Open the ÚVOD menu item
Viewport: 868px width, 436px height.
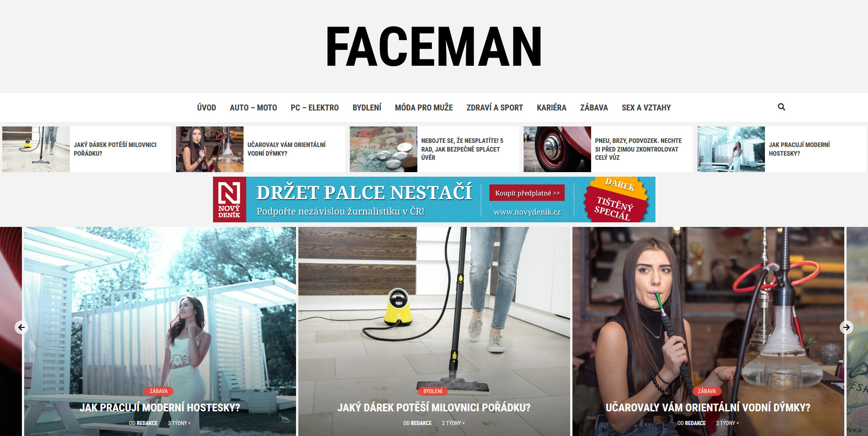[207, 108]
